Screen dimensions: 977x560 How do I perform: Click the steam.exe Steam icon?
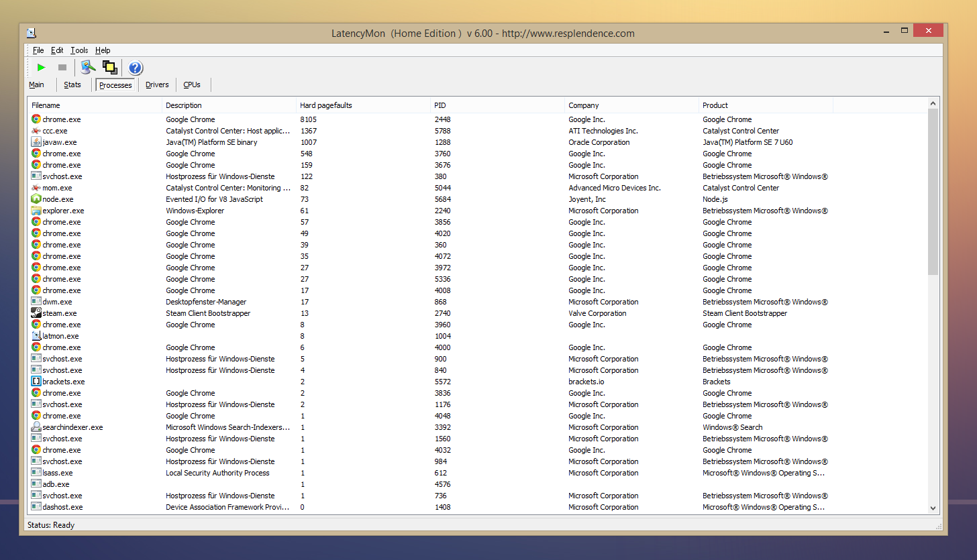tap(36, 313)
